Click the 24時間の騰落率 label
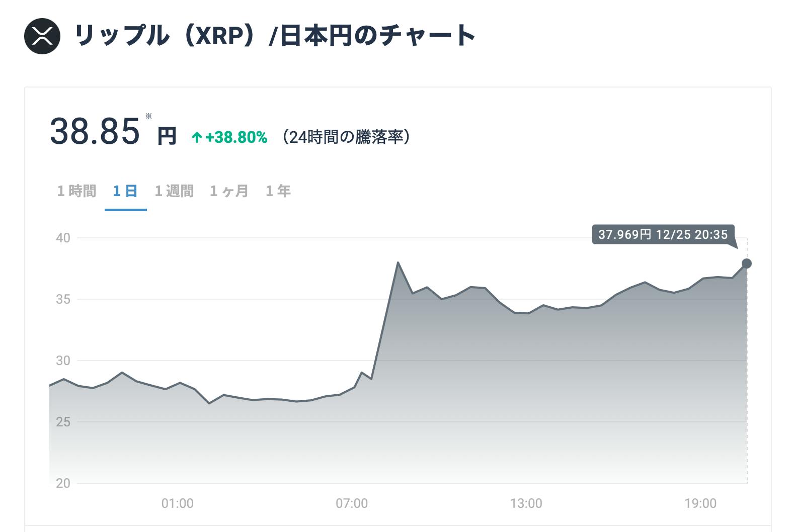This screenshot has width=792, height=532. (x=346, y=137)
